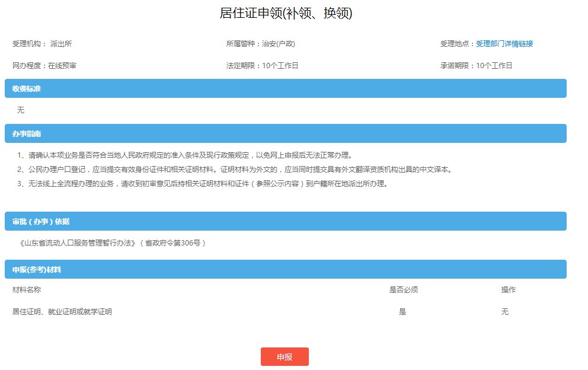Click the 材料名称 column header
This screenshot has height=370, width=588.
27,290
